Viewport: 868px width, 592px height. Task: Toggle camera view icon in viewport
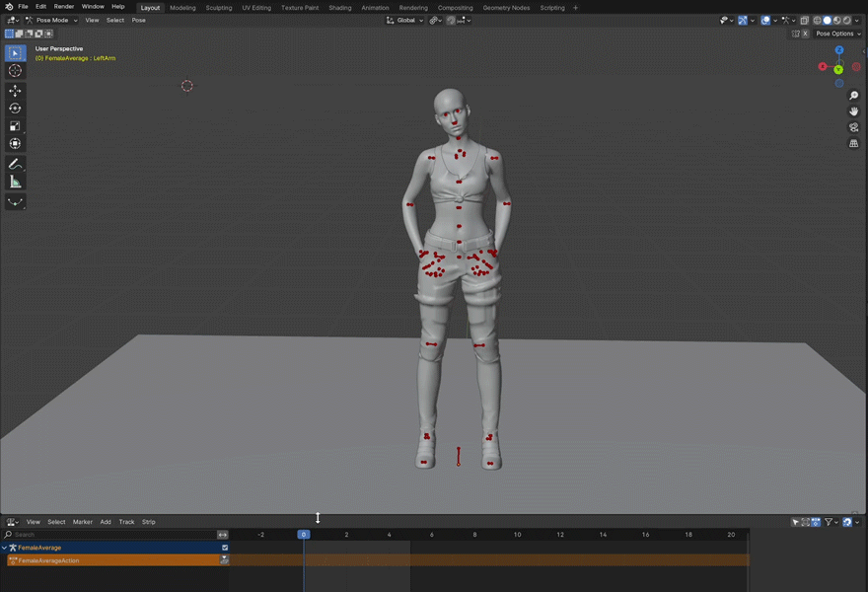[x=854, y=127]
